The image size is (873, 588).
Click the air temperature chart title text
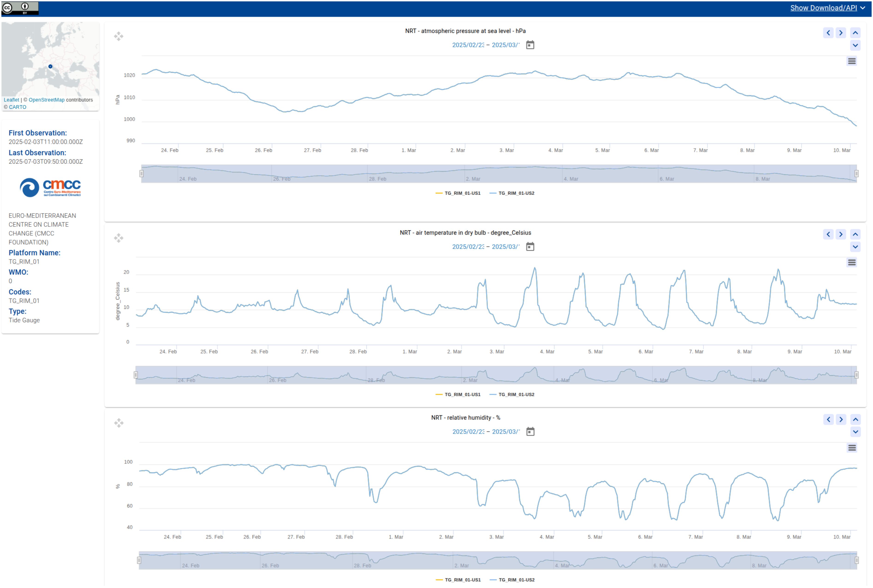click(x=465, y=233)
